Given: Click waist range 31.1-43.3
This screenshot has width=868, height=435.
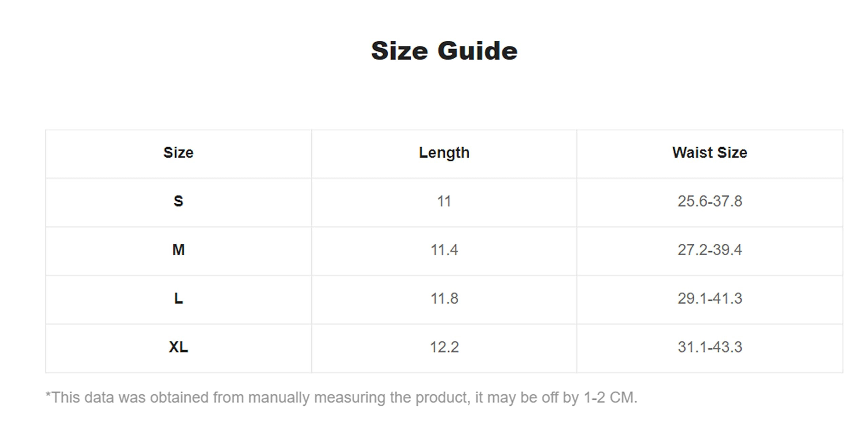Looking at the screenshot, I should 710,347.
